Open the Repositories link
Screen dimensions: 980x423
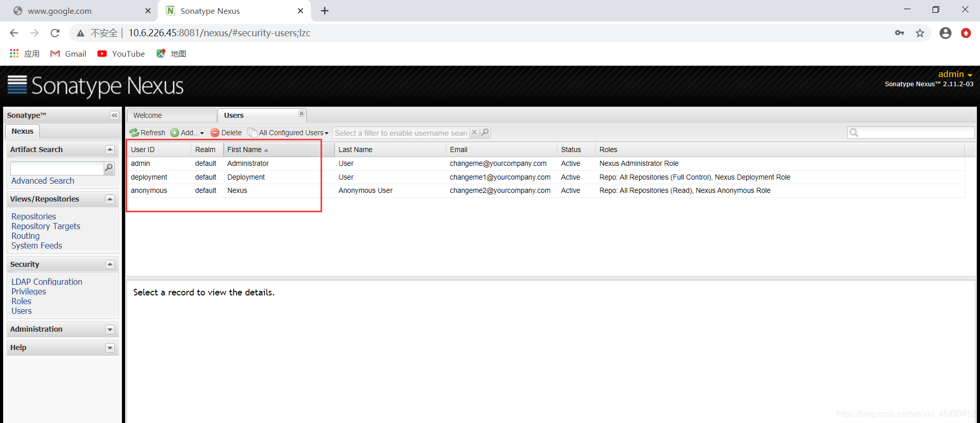pos(34,216)
